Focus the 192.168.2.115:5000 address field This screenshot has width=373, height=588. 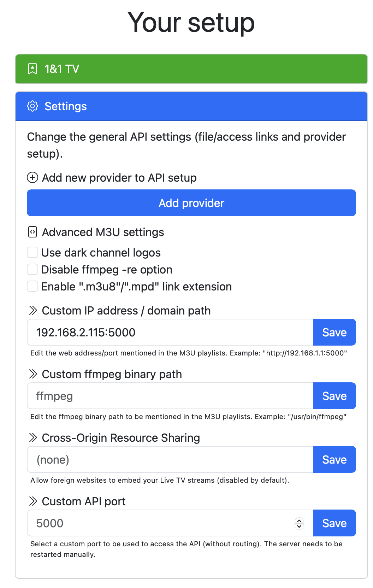tap(170, 332)
